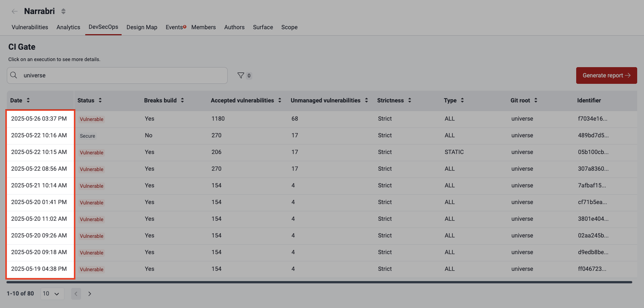The width and height of the screenshot is (644, 308).
Task: Open the Narrabri group switcher arrows
Action: point(63,11)
